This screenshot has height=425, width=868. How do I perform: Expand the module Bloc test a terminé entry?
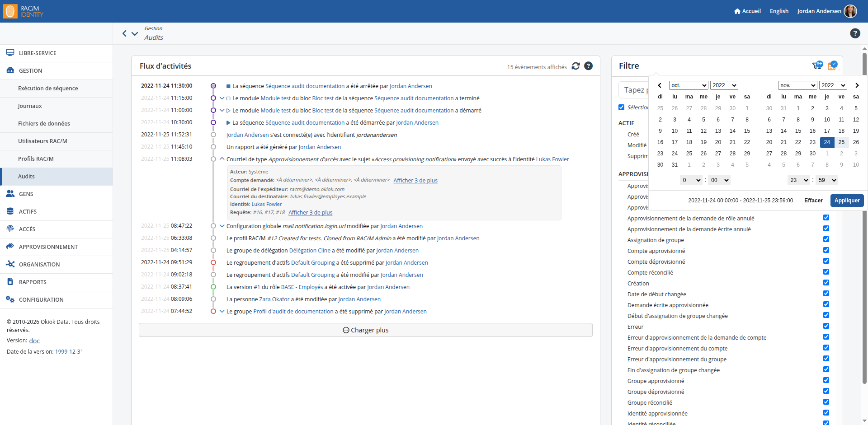(222, 98)
